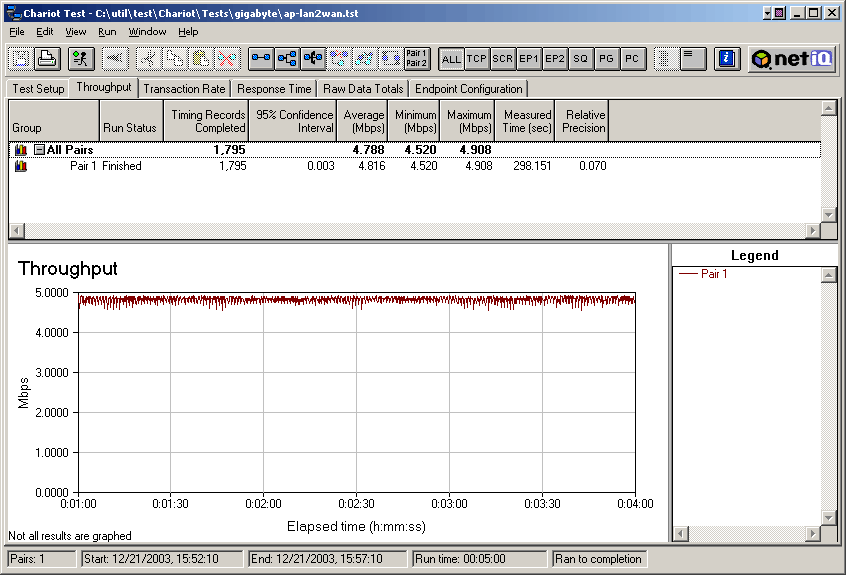
Task: Click the Print toolbar icon
Action: [46, 58]
